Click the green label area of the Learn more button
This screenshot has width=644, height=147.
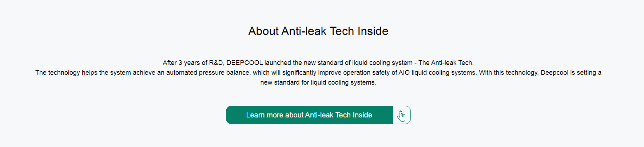(x=309, y=115)
